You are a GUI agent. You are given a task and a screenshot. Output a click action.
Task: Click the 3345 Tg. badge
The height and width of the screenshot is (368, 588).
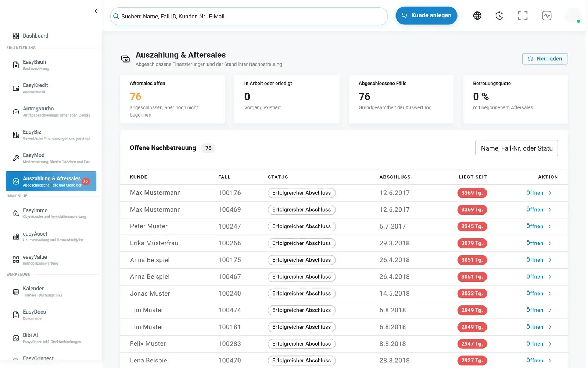(472, 226)
